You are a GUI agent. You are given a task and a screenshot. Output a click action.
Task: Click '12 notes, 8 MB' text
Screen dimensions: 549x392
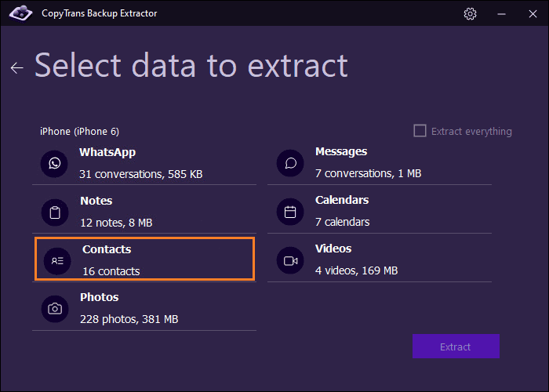[116, 223]
